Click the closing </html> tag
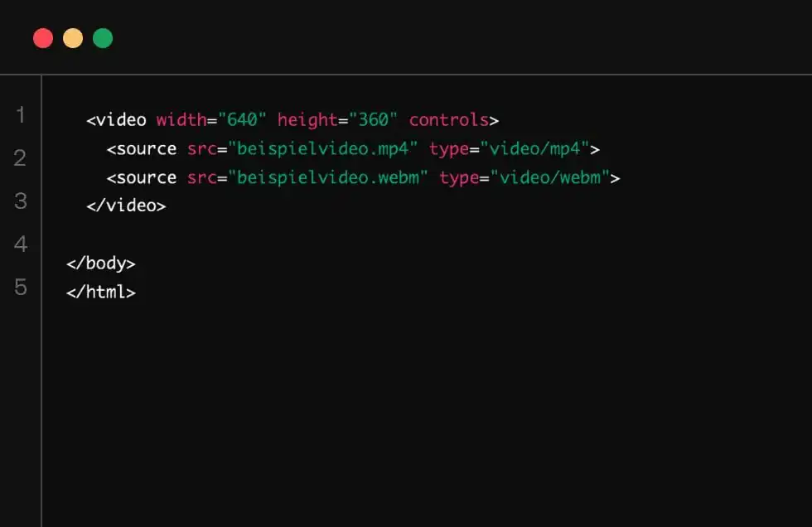 tap(101, 292)
